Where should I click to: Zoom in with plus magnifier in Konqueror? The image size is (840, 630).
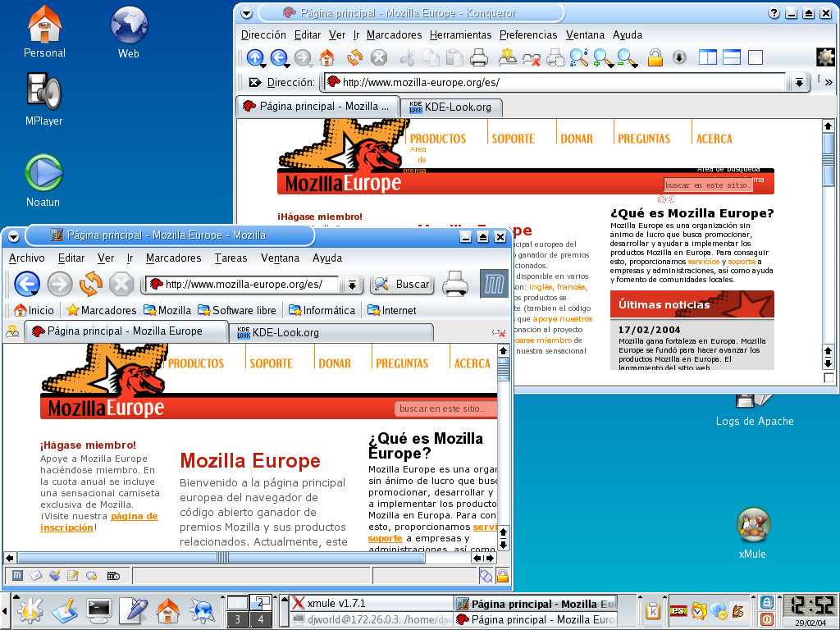603,58
